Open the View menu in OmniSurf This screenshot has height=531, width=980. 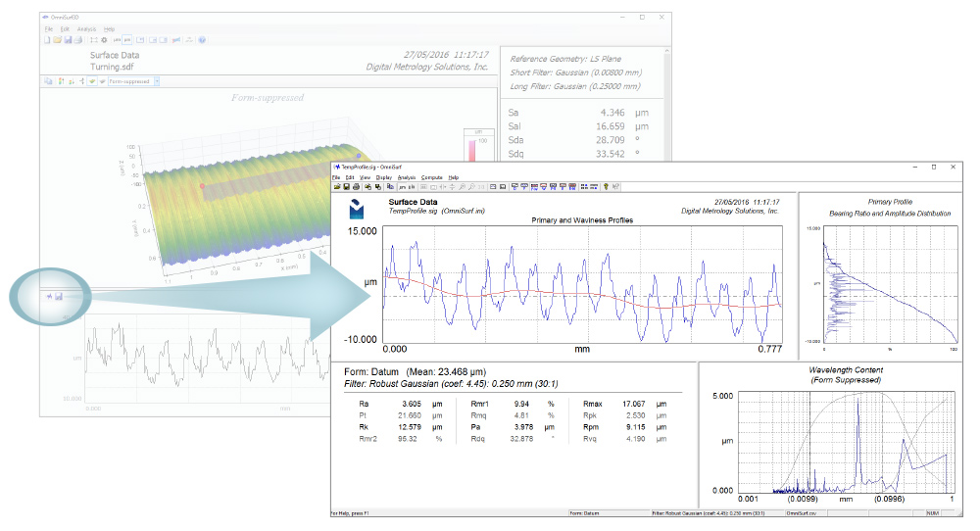pyautogui.click(x=365, y=177)
